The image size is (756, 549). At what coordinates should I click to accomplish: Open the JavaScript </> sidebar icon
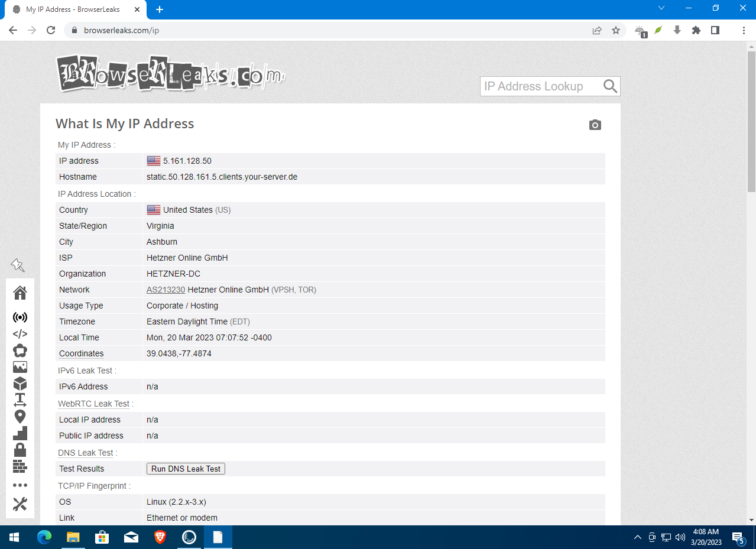(20, 334)
